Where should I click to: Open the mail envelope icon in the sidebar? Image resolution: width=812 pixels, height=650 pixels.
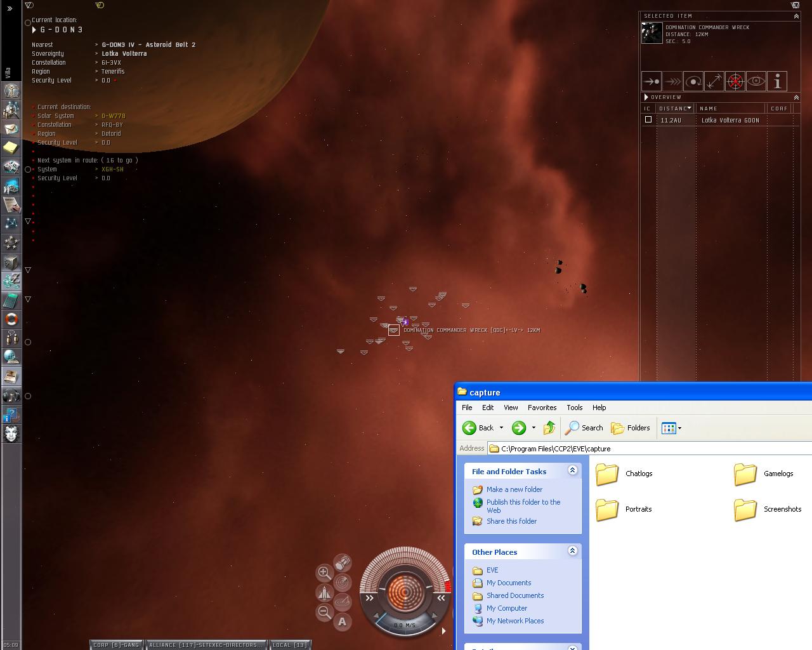click(x=11, y=129)
